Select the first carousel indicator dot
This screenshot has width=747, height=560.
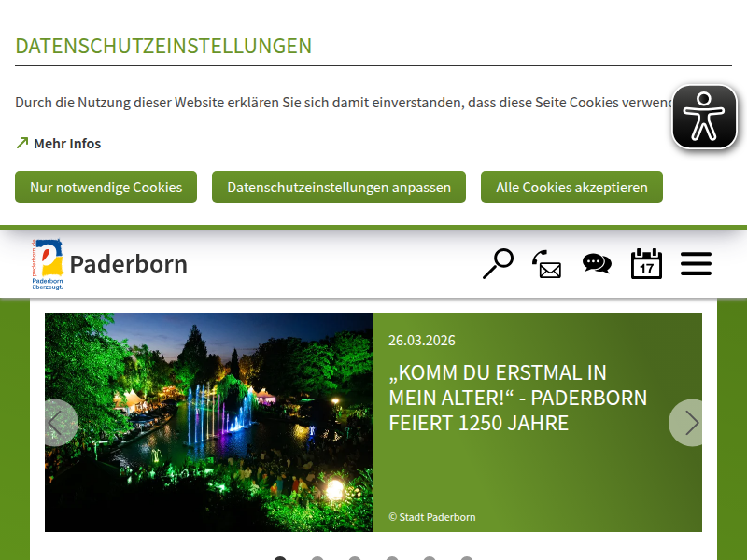coord(280,558)
